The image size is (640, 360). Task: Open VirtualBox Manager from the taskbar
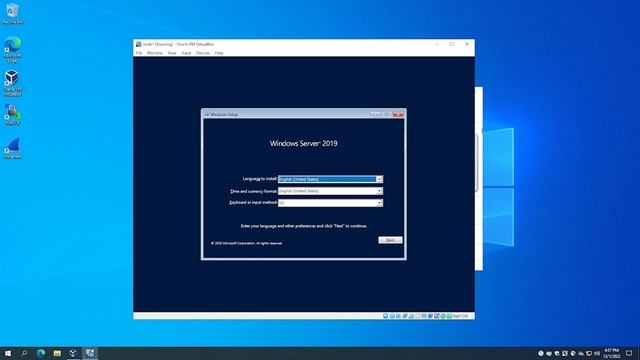click(x=73, y=353)
